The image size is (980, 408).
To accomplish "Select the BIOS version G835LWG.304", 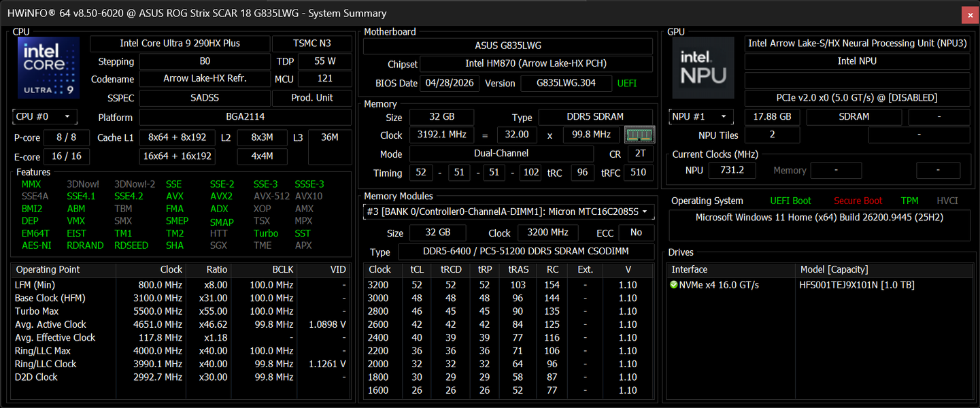I will [566, 84].
